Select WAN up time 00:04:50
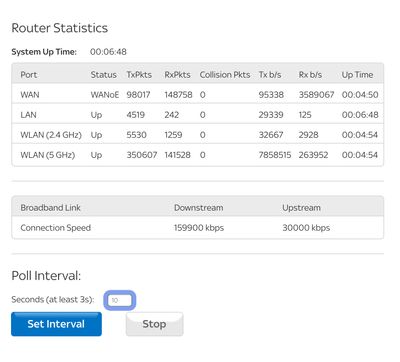Viewport: 400px width, 362px height. pyautogui.click(x=360, y=95)
